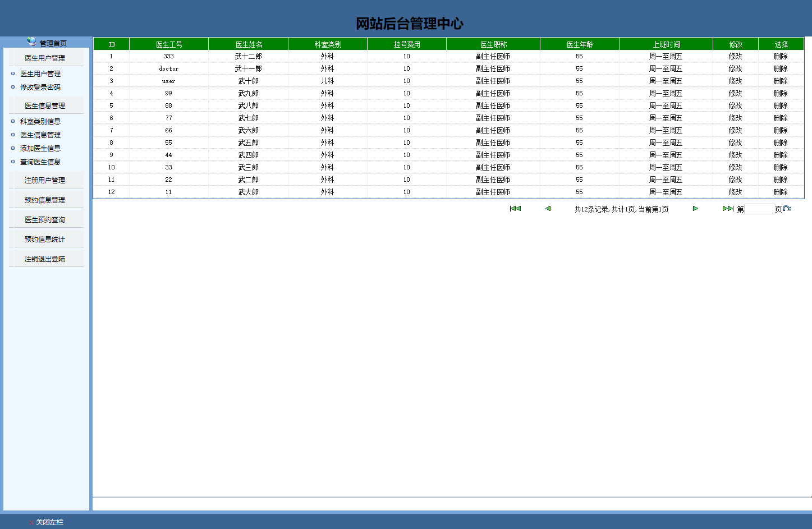Click the red X icon beside 关闭左栏
Viewport: 812px width, 529px height.
[x=31, y=522]
